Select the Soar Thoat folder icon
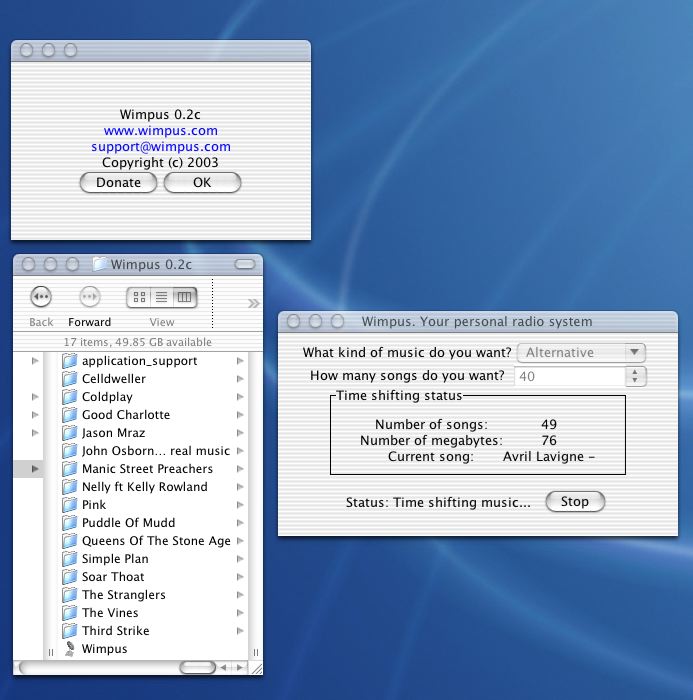The width and height of the screenshot is (693, 700). (x=69, y=577)
